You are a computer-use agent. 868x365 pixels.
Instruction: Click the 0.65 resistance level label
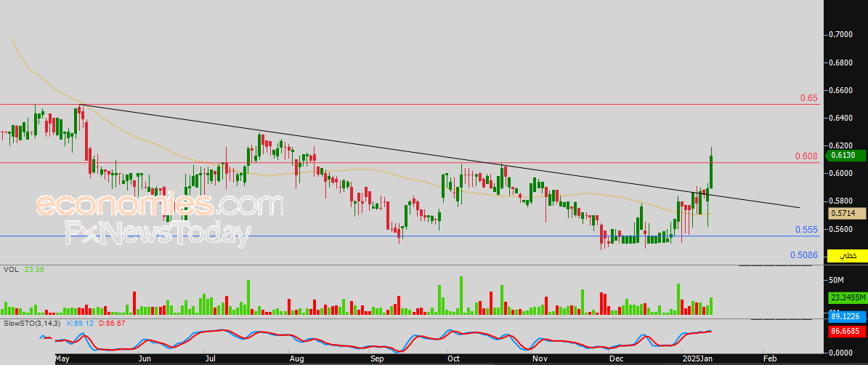point(808,98)
